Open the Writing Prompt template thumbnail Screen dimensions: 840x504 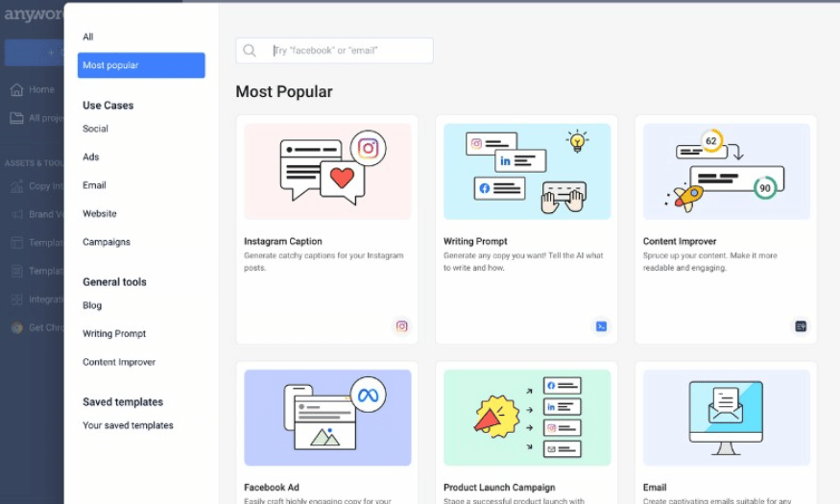(x=527, y=172)
